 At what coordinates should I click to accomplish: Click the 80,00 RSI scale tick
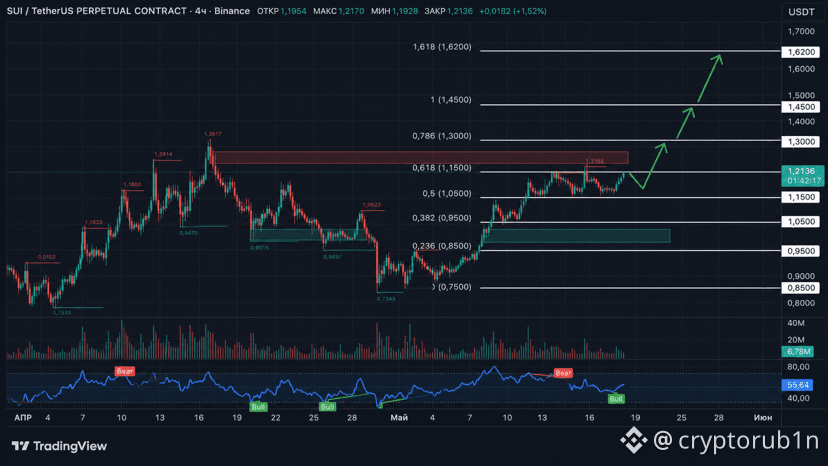click(798, 367)
